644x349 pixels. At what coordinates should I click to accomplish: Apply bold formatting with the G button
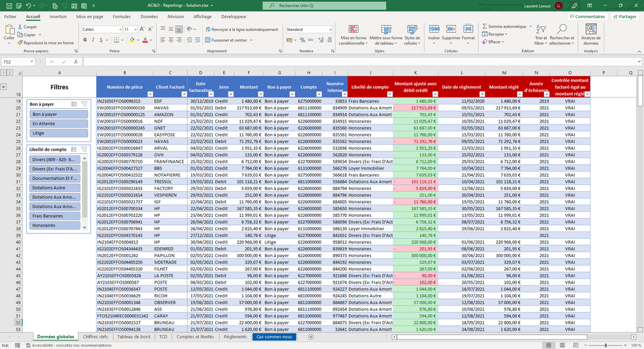click(x=85, y=40)
